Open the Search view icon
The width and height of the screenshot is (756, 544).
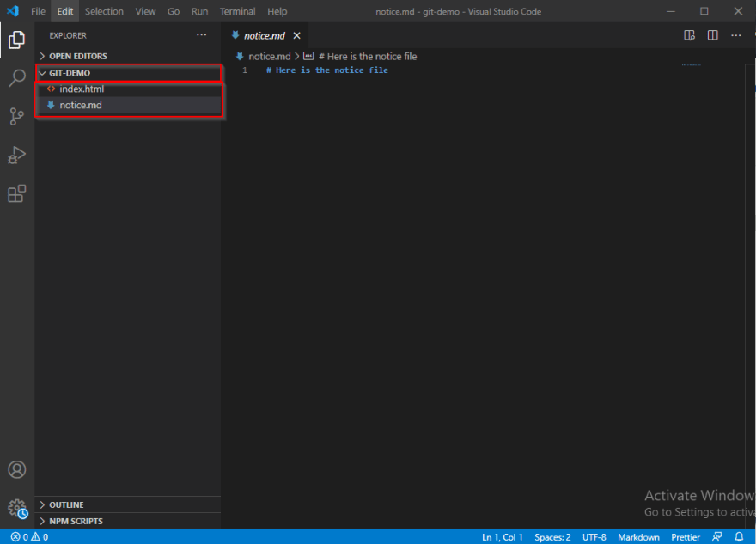(17, 77)
